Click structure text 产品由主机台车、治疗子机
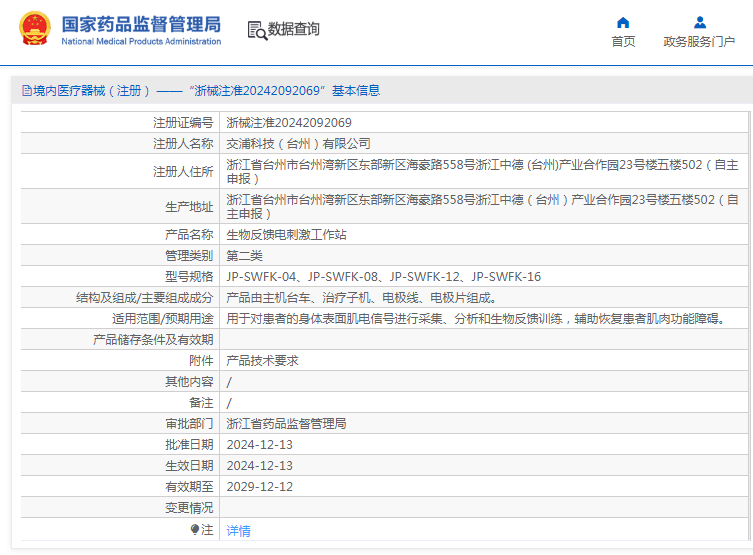This screenshot has height=555, width=753. tap(362, 298)
